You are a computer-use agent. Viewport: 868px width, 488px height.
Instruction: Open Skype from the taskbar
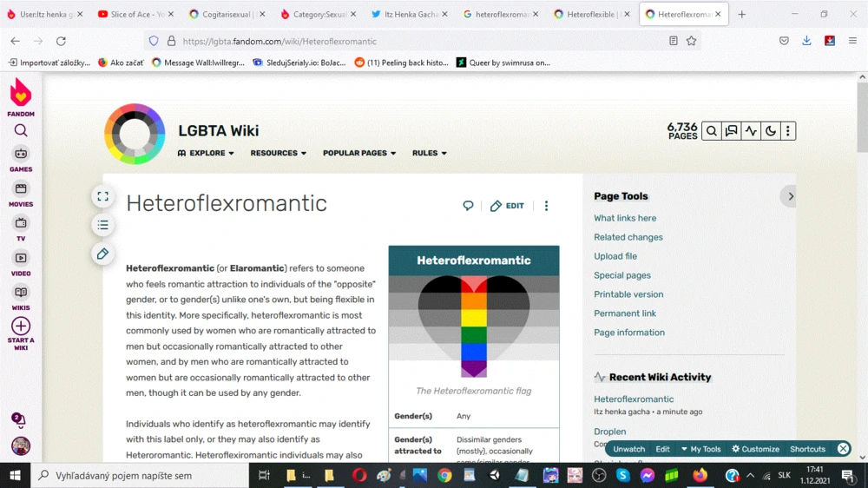622,475
